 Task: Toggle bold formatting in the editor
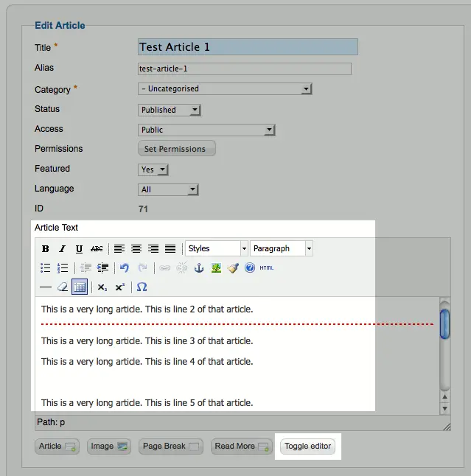point(46,249)
